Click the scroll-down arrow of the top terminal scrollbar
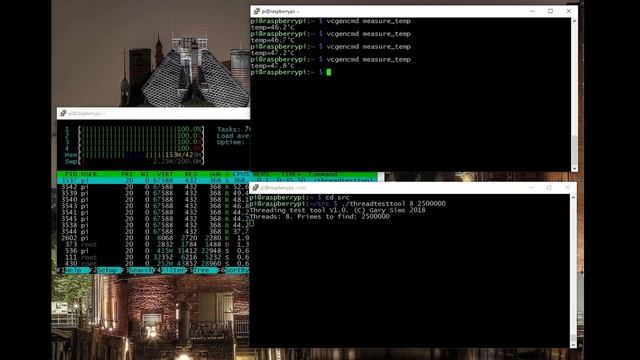The height and width of the screenshot is (360, 640). pos(574,168)
